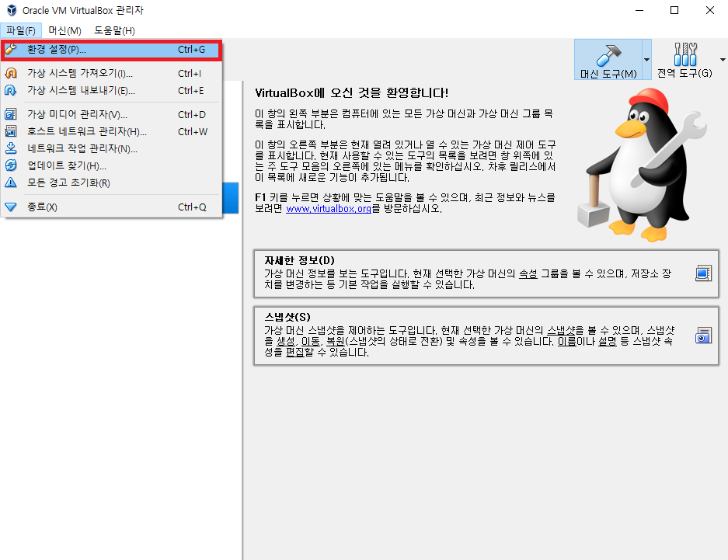
Task: Open 네트워크 작업 관리자(N) entry
Action: tap(111, 148)
